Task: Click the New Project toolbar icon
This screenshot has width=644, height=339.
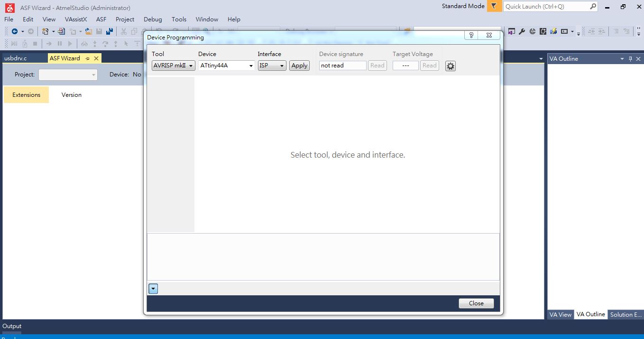Action: pos(46,31)
